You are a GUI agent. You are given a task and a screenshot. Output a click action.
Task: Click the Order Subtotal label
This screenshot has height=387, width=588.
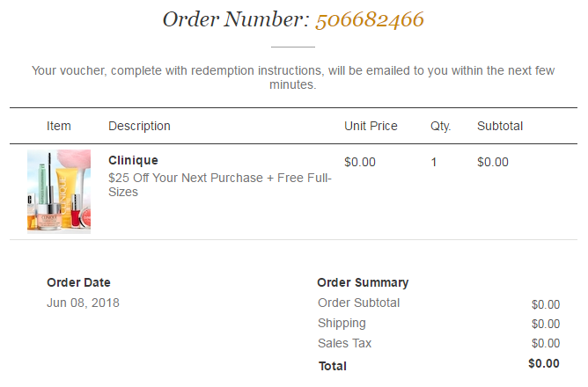[358, 303]
